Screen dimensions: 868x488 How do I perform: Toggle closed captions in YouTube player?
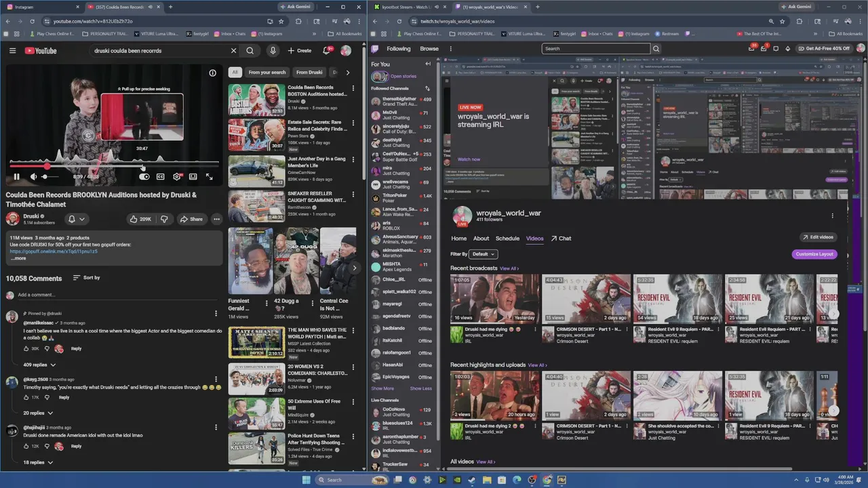(161, 177)
